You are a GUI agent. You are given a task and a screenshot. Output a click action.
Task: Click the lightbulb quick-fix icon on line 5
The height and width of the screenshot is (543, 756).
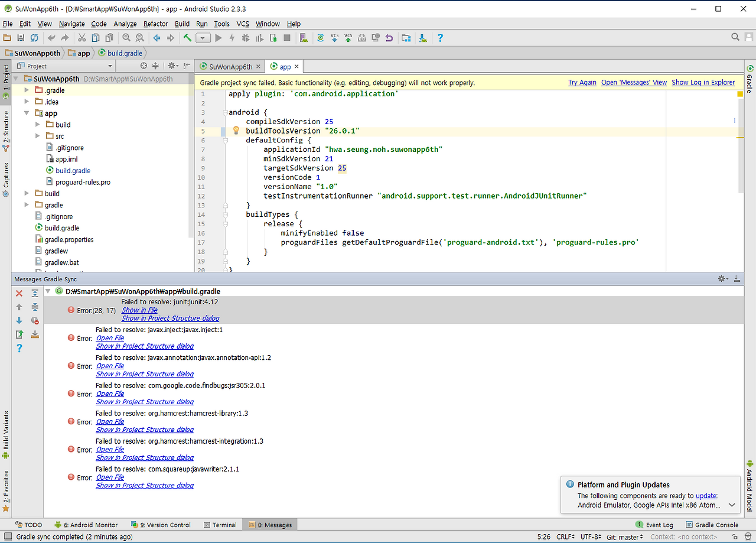point(236,131)
